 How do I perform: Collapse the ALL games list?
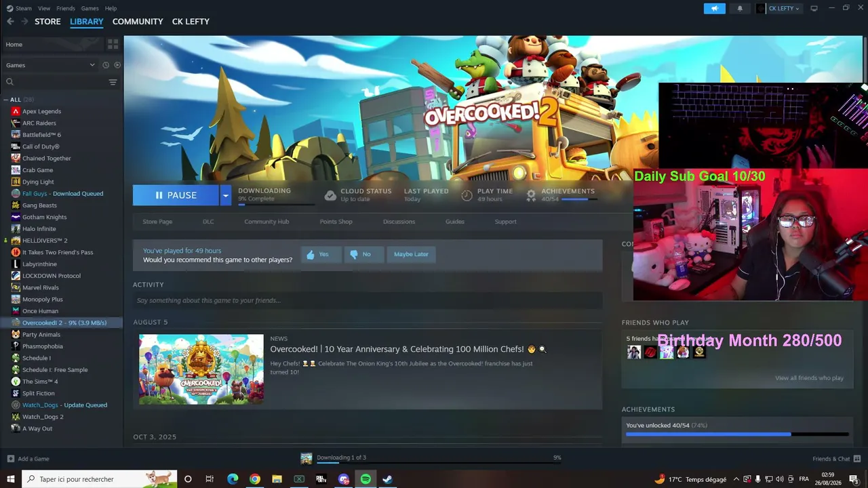pyautogui.click(x=6, y=100)
